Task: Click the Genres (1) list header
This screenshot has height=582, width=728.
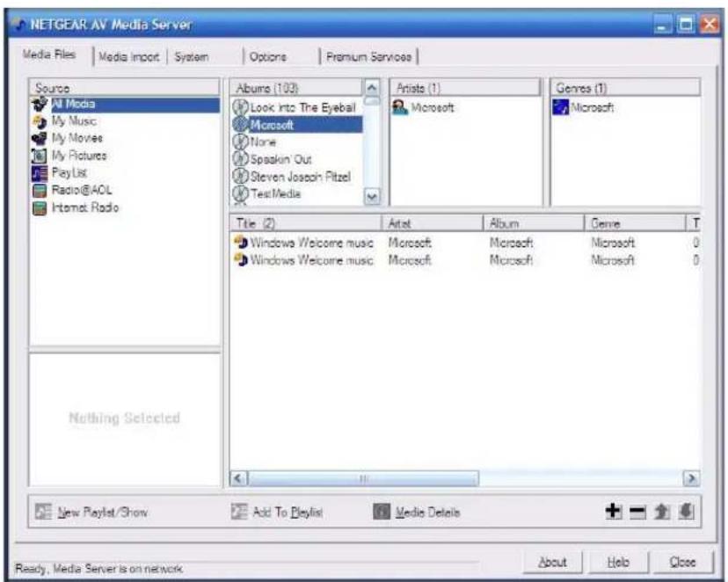Action: click(x=625, y=88)
